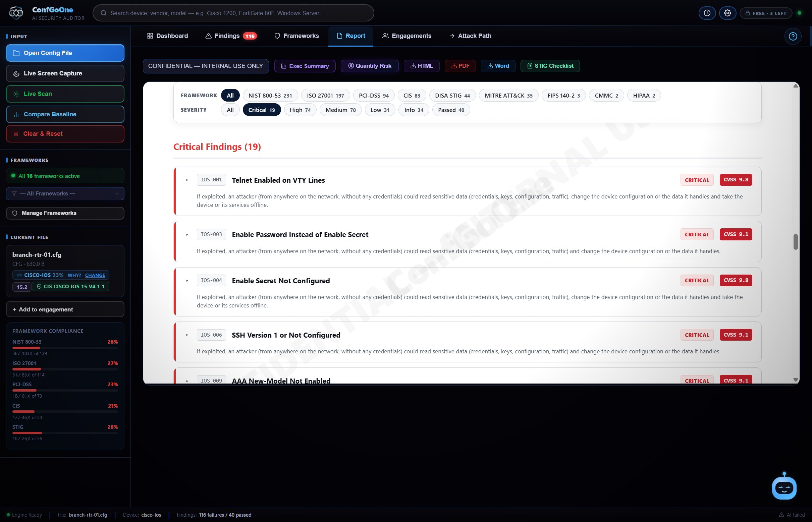Switch to the Attack Path tab
The image size is (812, 522).
[x=470, y=36]
